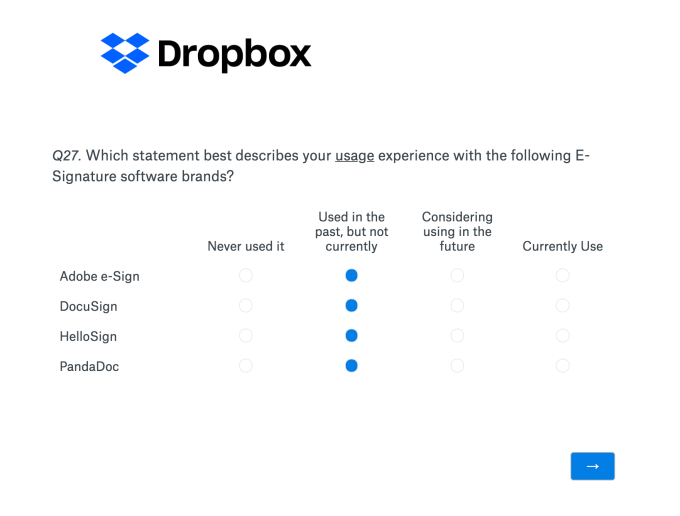
Task: Select 'Never used it' for HelloSign
Action: pyautogui.click(x=245, y=336)
